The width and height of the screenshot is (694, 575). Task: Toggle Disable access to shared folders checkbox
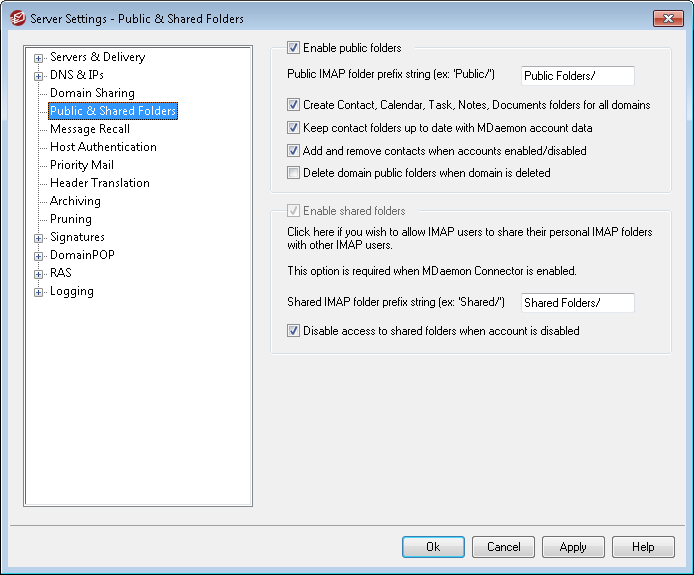293,331
